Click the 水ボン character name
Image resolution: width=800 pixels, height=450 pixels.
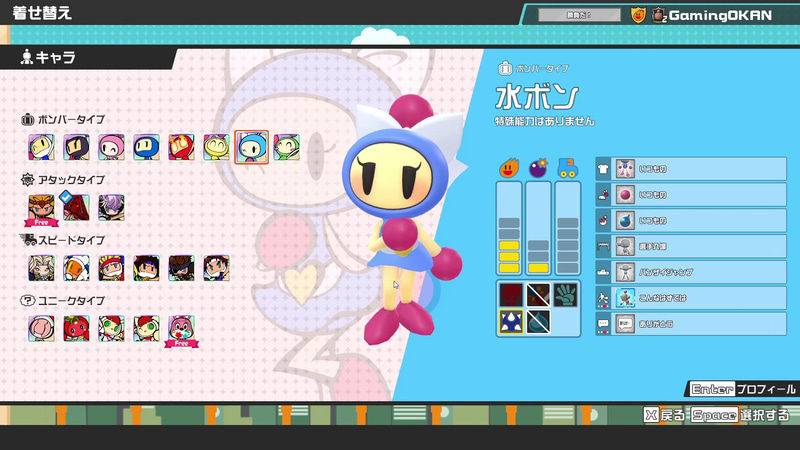[537, 97]
